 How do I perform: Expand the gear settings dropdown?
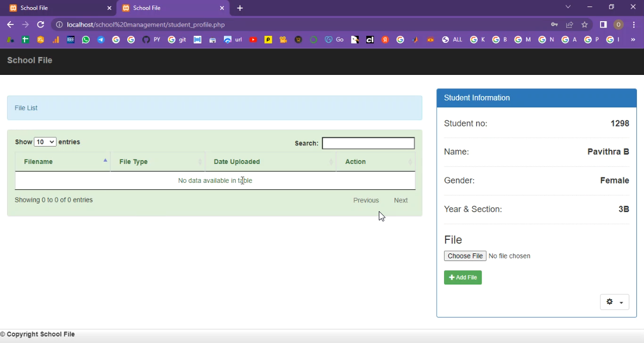pyautogui.click(x=614, y=302)
